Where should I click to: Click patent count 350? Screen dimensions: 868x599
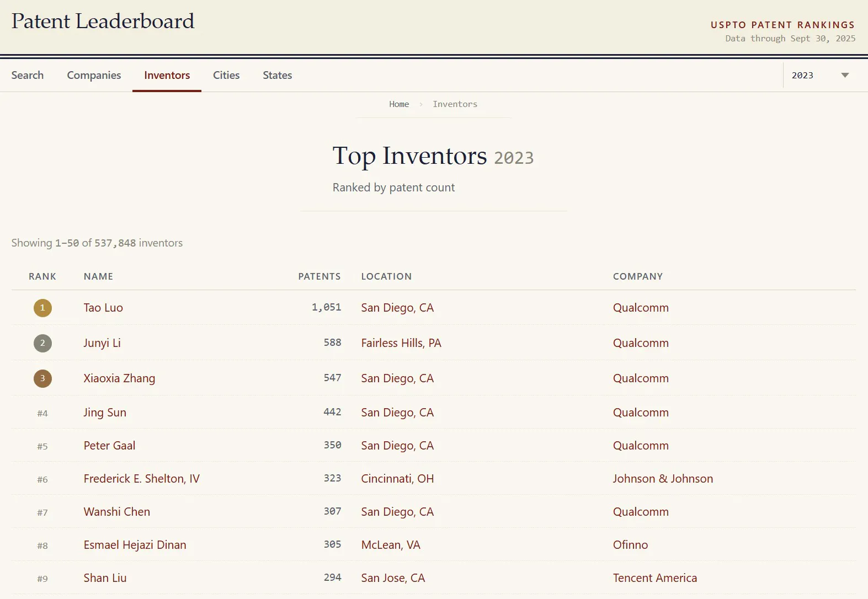tap(333, 445)
